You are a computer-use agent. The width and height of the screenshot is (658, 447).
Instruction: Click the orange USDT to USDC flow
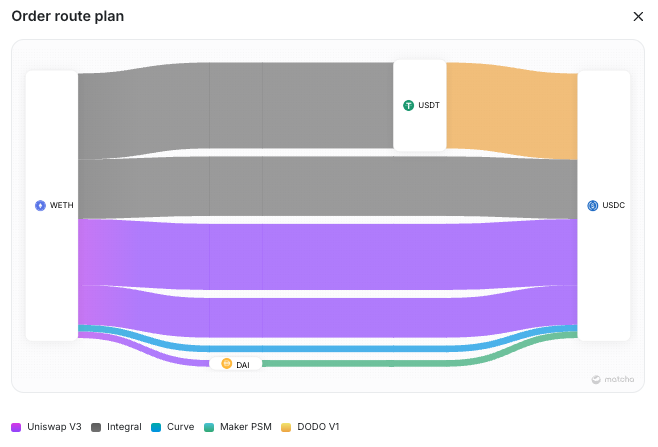coord(510,110)
